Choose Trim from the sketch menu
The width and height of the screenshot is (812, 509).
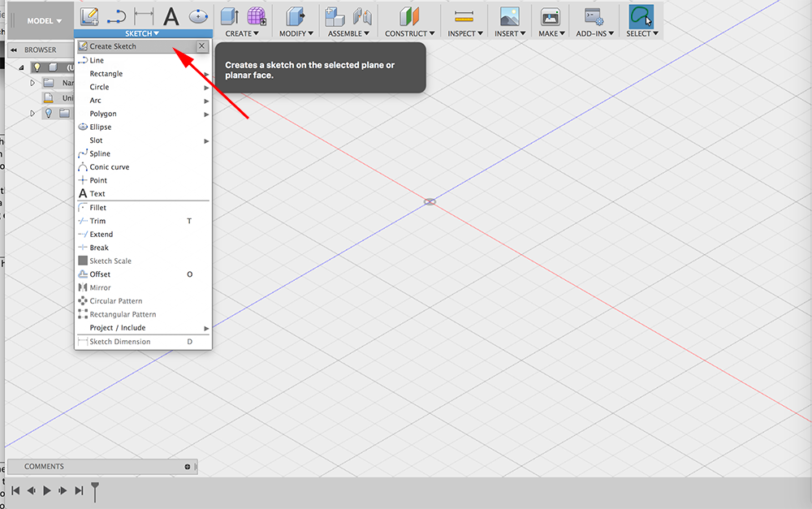click(144, 221)
